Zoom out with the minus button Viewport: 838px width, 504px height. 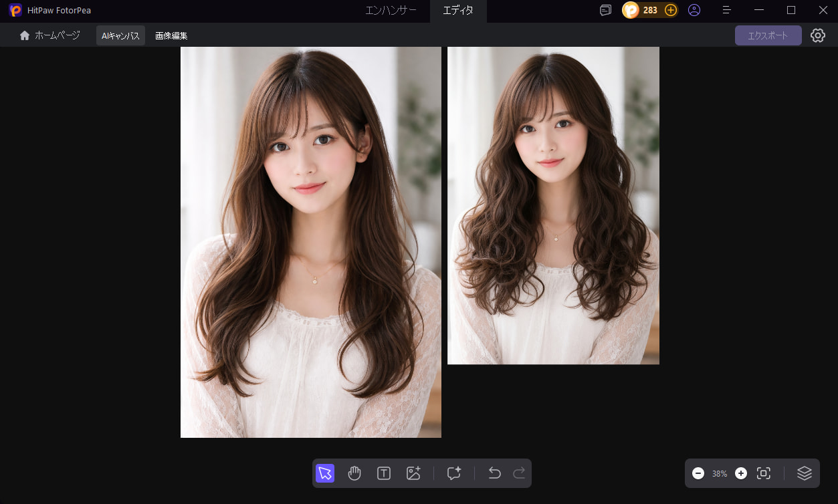coord(698,473)
